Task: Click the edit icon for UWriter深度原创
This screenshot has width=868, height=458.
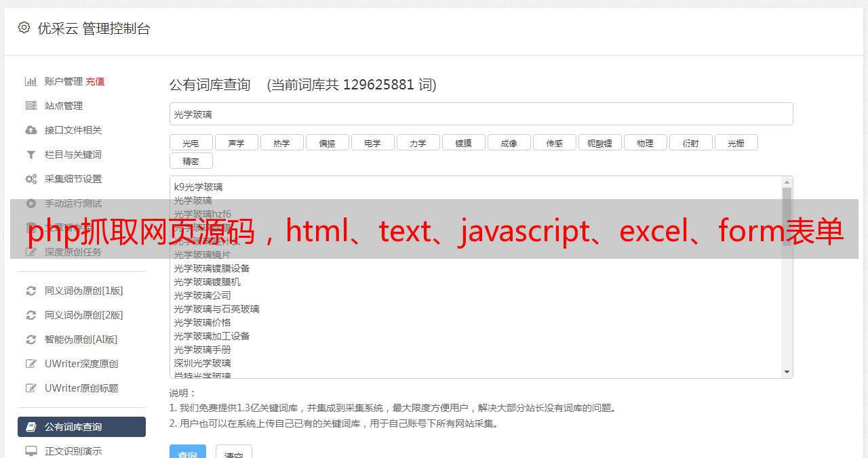Action: pyautogui.click(x=31, y=364)
